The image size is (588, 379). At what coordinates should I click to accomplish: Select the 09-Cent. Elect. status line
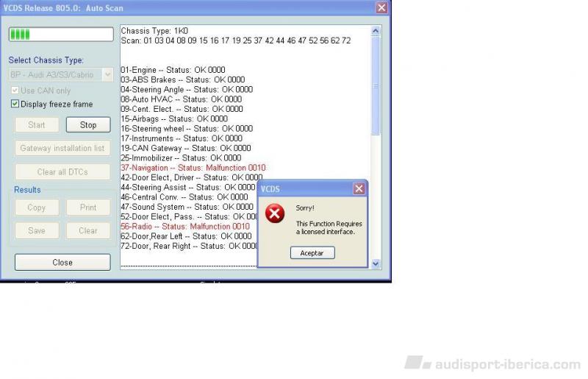pos(182,109)
